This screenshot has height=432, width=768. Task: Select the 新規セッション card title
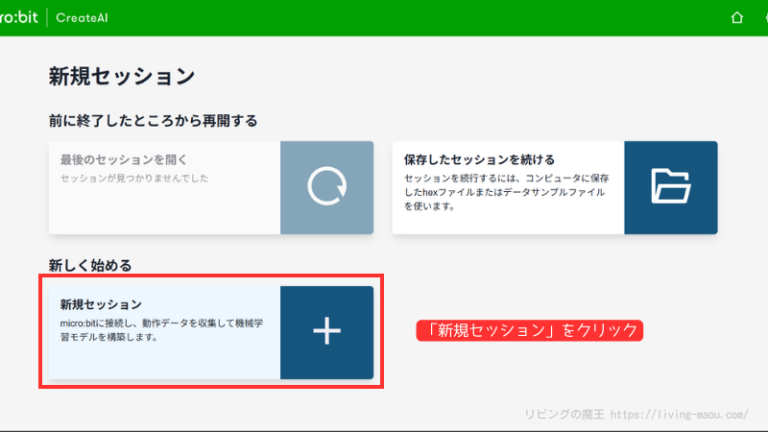[x=101, y=304]
